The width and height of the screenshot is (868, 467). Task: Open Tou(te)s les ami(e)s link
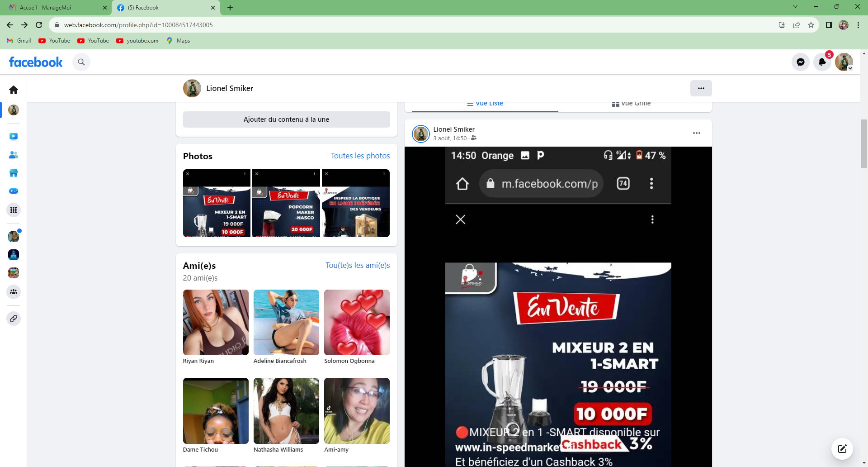point(357,265)
